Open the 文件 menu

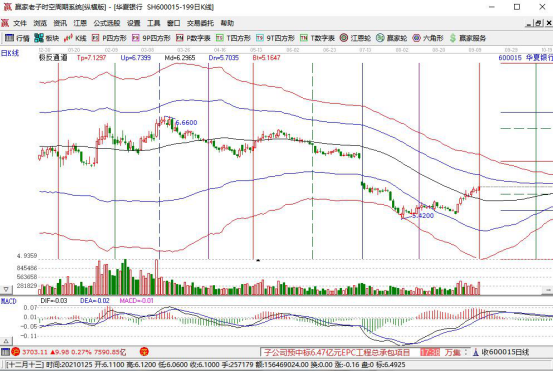tap(20, 23)
